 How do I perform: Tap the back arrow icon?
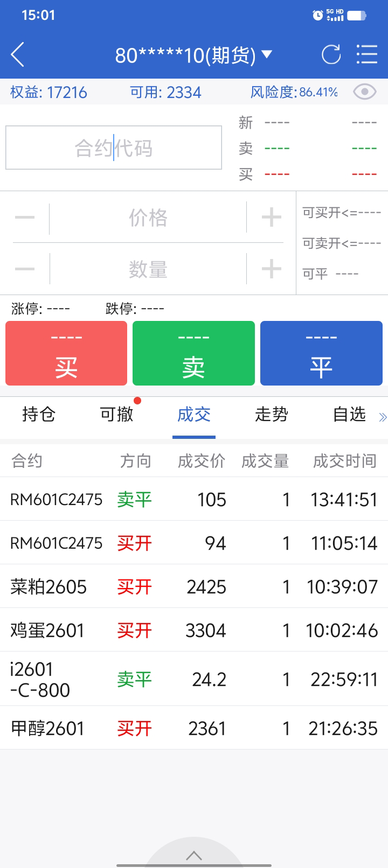click(x=18, y=55)
